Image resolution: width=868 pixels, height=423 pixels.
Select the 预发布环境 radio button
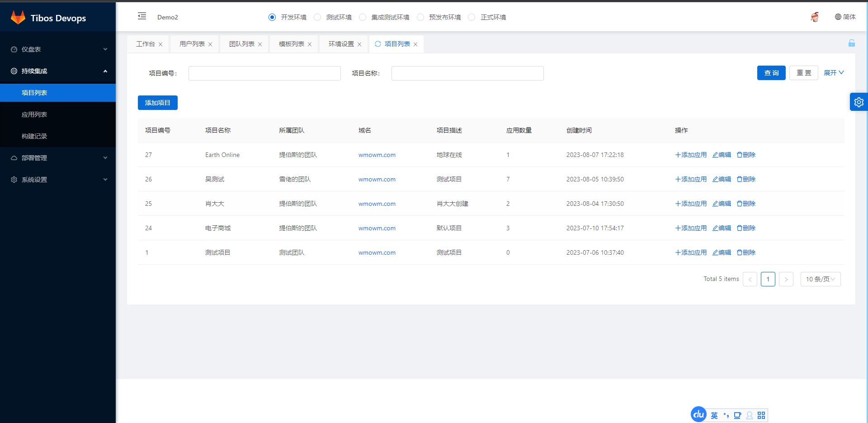420,17
